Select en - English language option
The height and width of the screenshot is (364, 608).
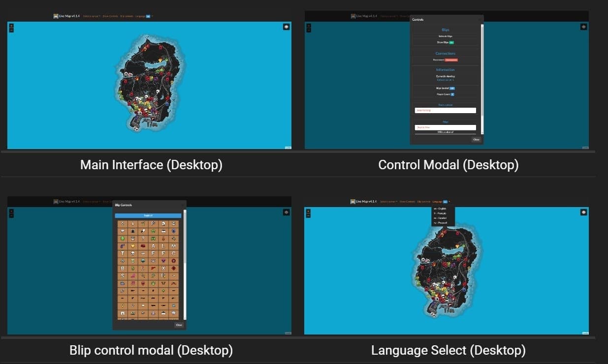(x=440, y=209)
